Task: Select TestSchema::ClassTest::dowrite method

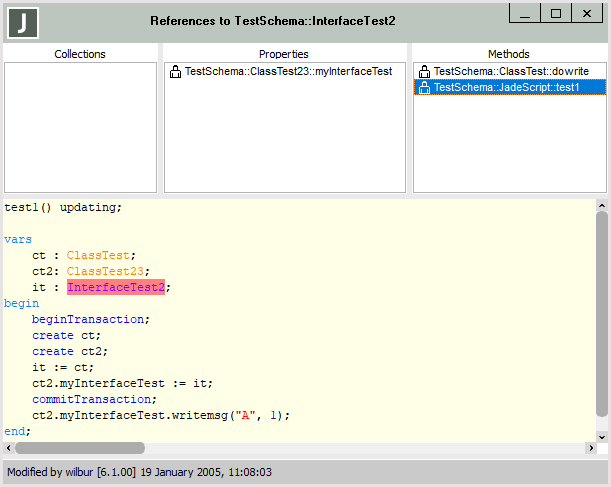Action: [511, 72]
